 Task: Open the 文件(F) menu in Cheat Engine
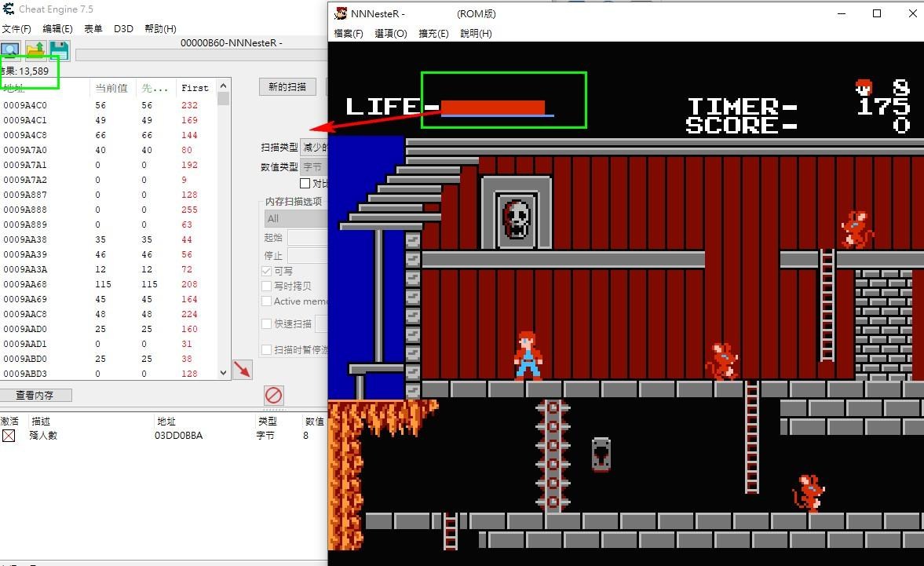[x=16, y=28]
